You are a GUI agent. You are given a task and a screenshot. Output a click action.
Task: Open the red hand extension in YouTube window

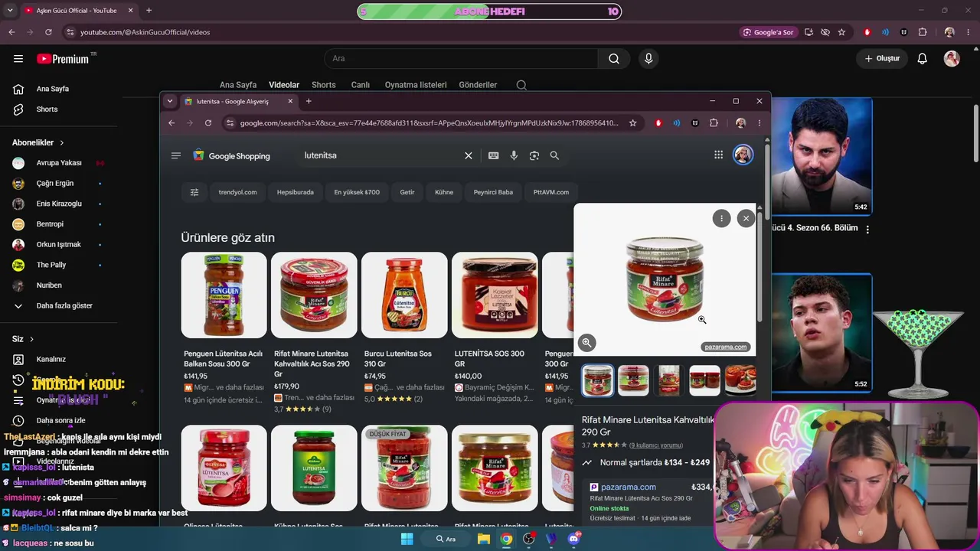867,32
